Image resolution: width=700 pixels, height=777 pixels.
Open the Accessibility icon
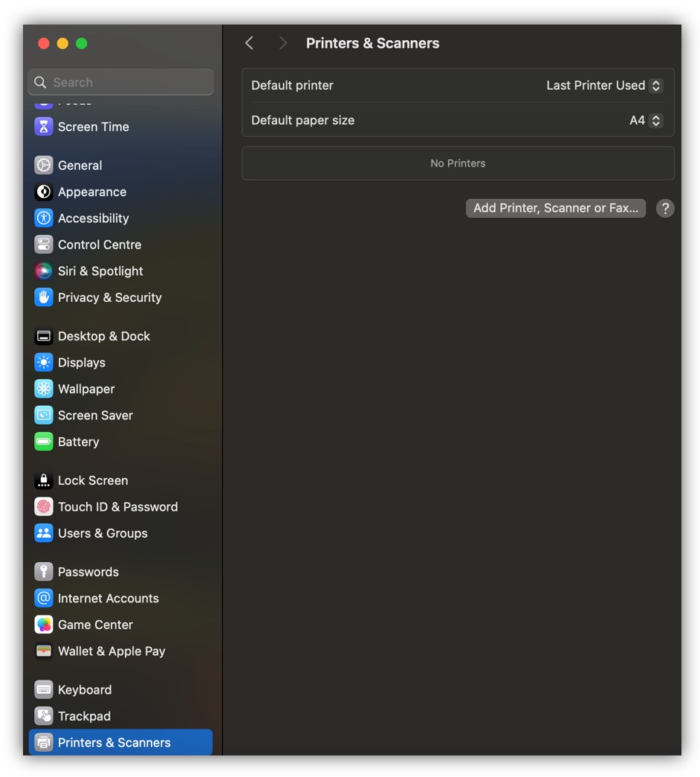[44, 218]
